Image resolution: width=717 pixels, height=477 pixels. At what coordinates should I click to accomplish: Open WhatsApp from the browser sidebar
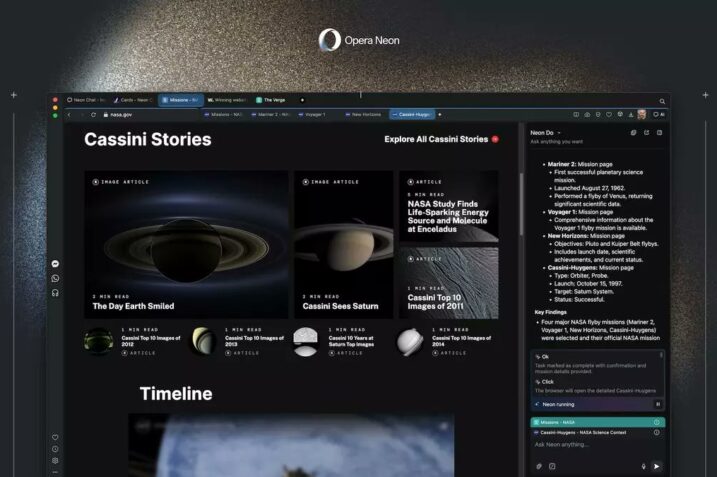point(55,278)
